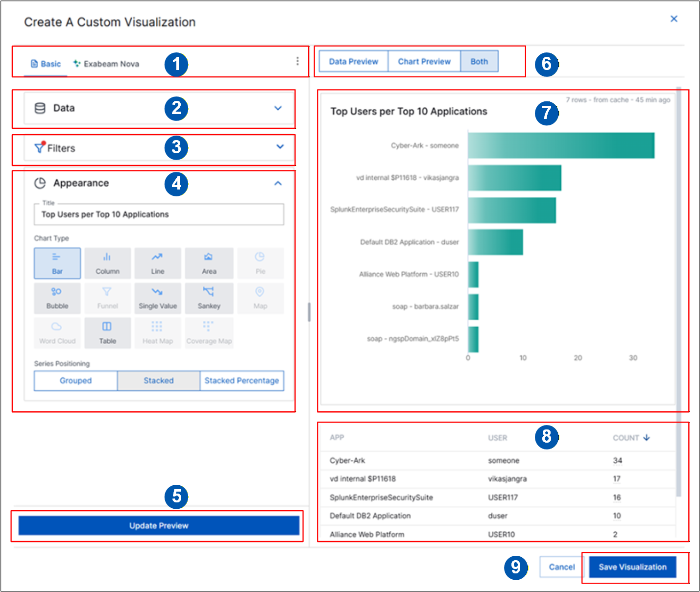This screenshot has width=700, height=592.
Task: Switch to the Table chart type
Action: click(x=107, y=333)
